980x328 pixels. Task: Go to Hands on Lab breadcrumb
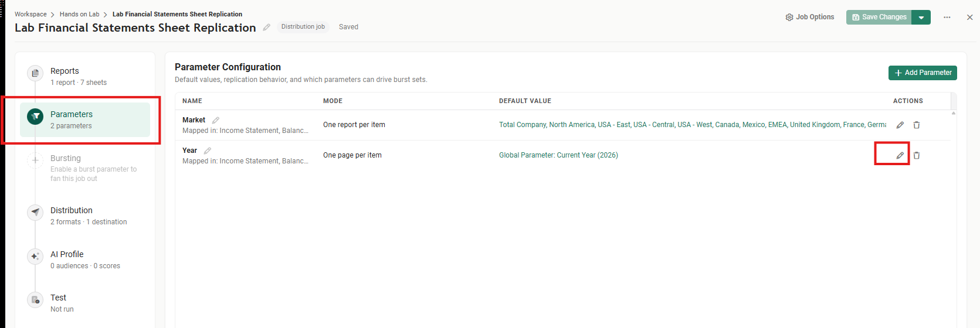click(x=79, y=14)
